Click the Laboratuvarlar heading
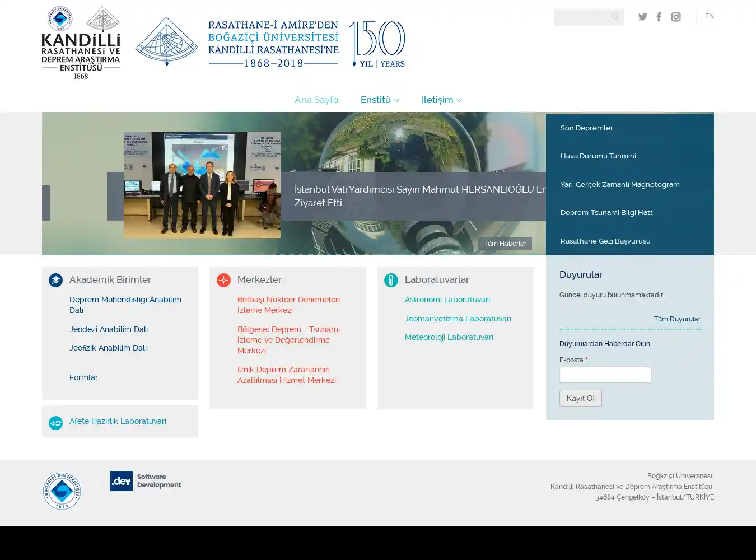Screen dimensions: 756x560 pyautogui.click(x=437, y=279)
